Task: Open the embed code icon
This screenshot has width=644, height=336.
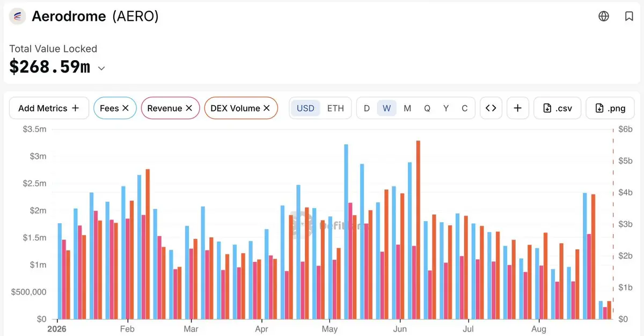Action: [x=491, y=108]
